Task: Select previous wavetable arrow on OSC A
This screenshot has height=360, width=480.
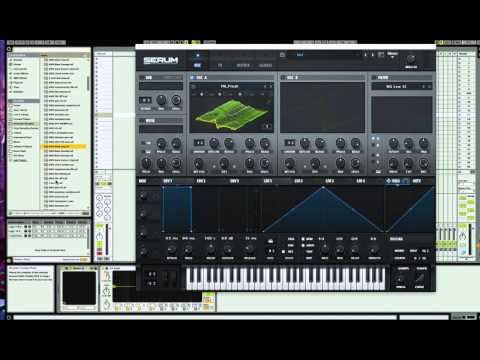Action: (x=265, y=86)
